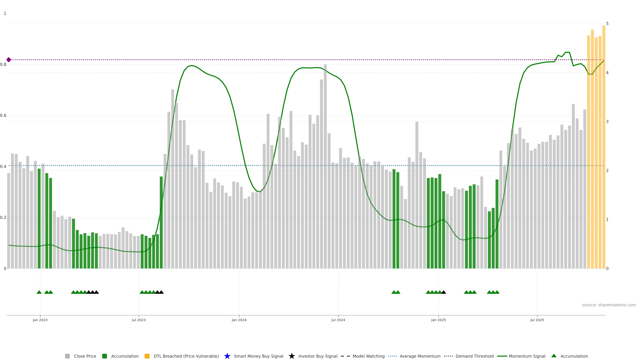Click the dashed Model Watching legend line
644x362 pixels.
345,356
